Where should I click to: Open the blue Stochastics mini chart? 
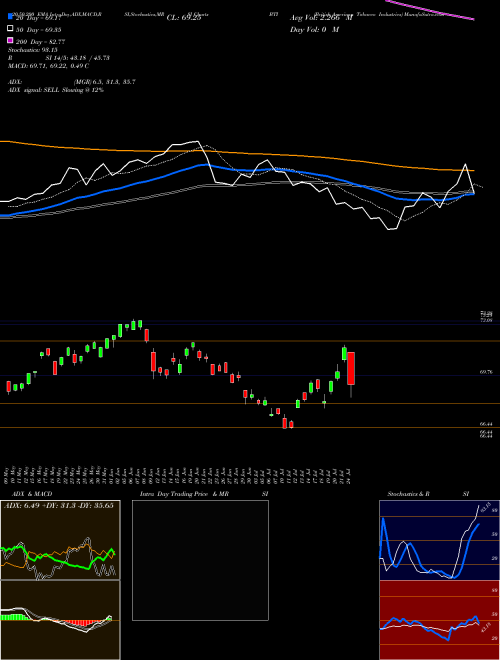pos(439,540)
